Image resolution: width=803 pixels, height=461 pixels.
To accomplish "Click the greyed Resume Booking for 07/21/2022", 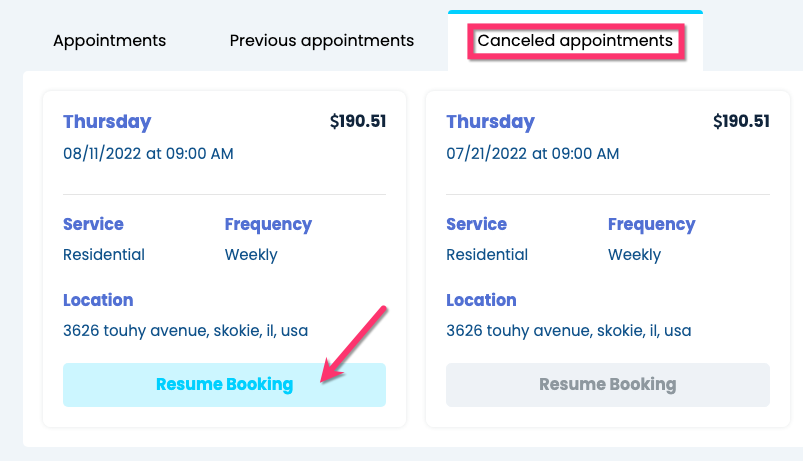I will coord(607,384).
